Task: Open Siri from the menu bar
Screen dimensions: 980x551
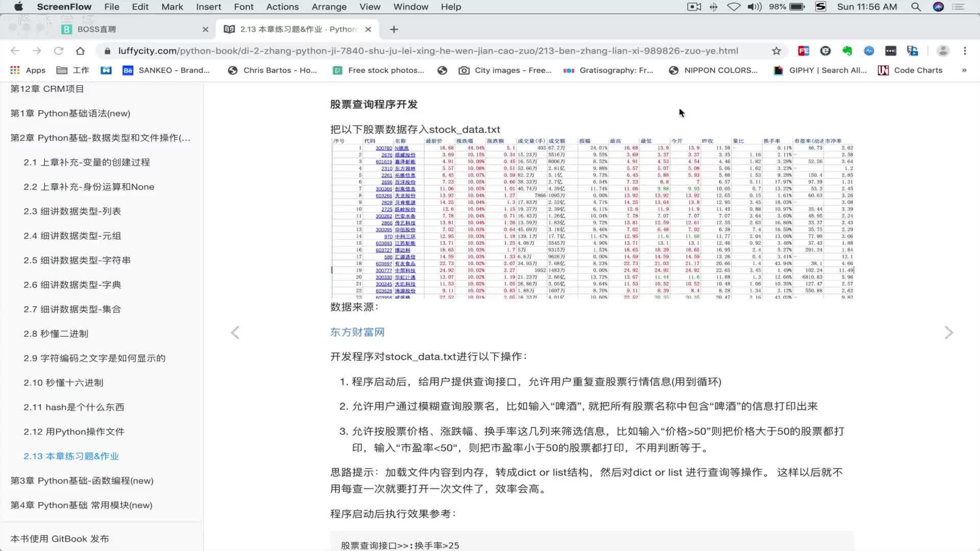Action: [x=938, y=7]
